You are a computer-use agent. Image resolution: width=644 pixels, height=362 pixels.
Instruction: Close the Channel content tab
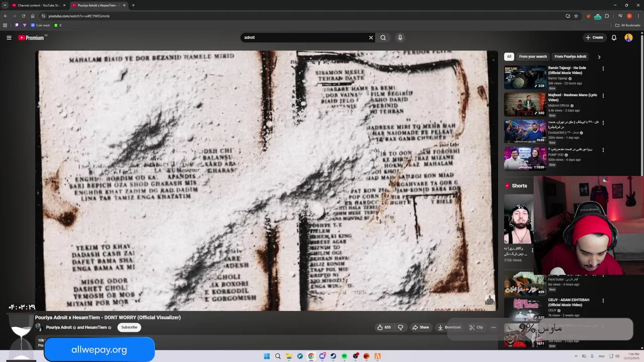click(x=64, y=5)
